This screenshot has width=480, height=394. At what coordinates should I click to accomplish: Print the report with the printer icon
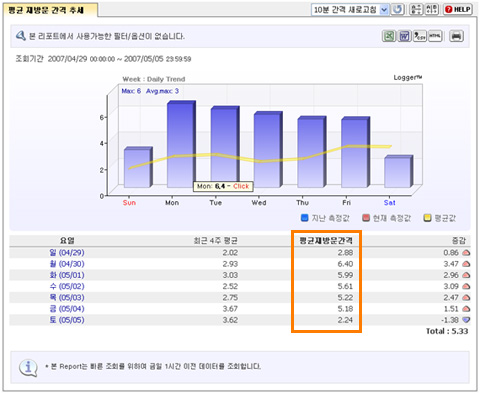pos(456,36)
